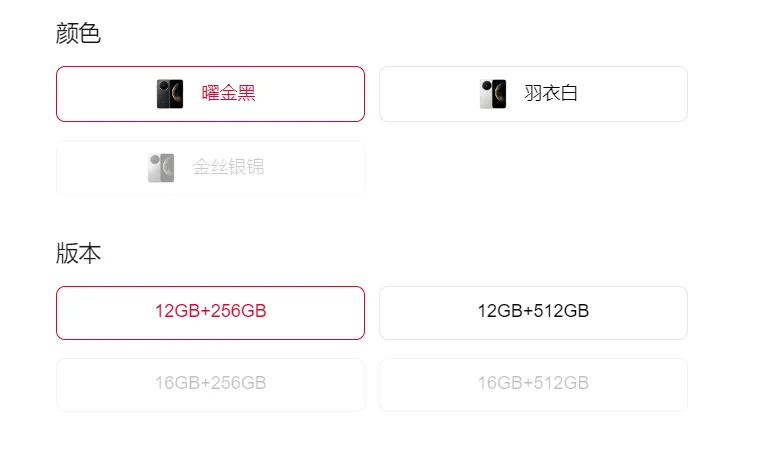
Task: Choose the available 512GB storage option
Action: pos(533,312)
